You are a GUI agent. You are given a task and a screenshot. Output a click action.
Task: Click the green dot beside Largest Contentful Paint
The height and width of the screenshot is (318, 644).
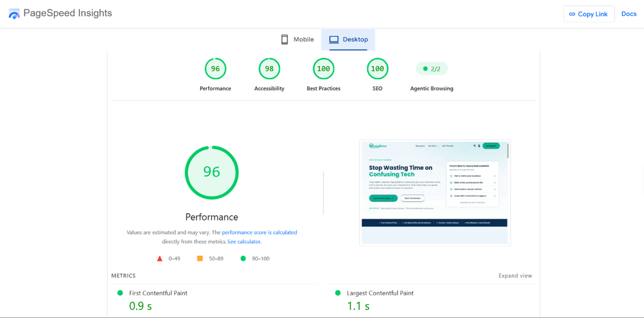(x=338, y=293)
